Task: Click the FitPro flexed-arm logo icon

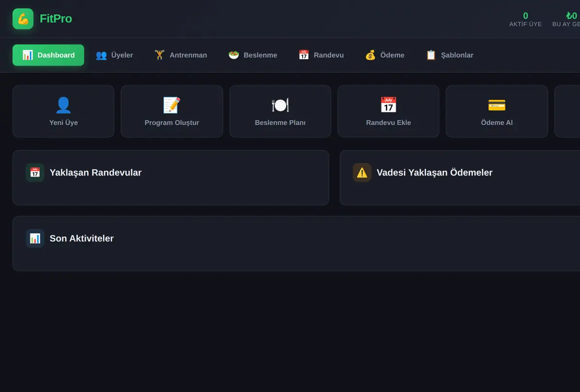Action: tap(23, 19)
